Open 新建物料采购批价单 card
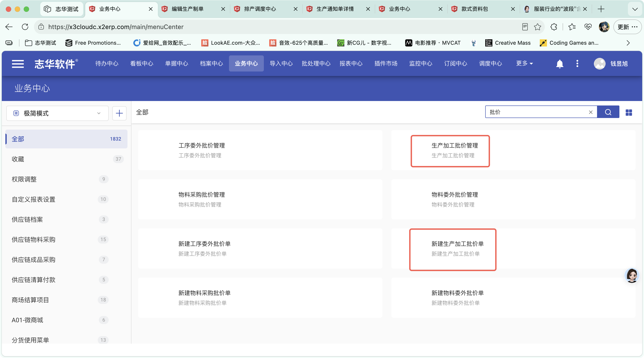 (x=260, y=297)
